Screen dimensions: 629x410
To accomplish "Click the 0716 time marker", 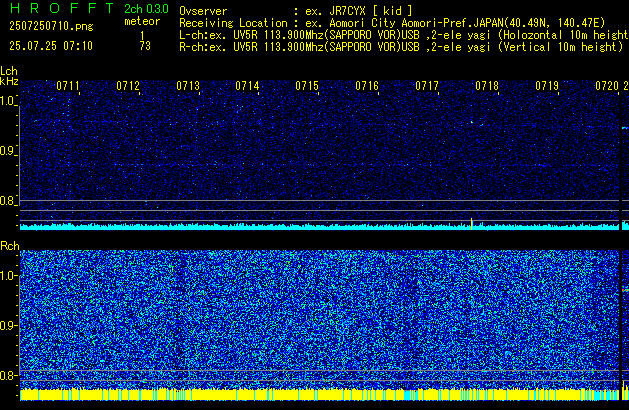I will 367,86.
